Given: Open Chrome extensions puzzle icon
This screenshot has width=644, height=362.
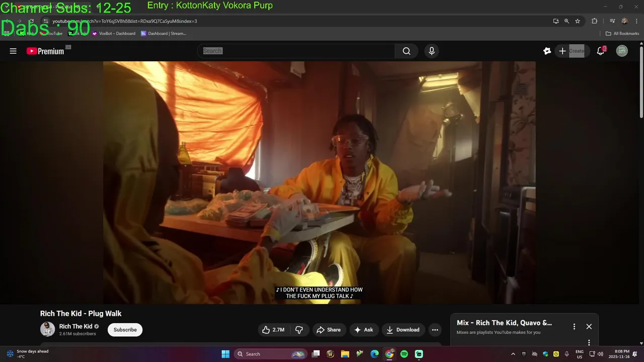Looking at the screenshot, I should pyautogui.click(x=595, y=21).
